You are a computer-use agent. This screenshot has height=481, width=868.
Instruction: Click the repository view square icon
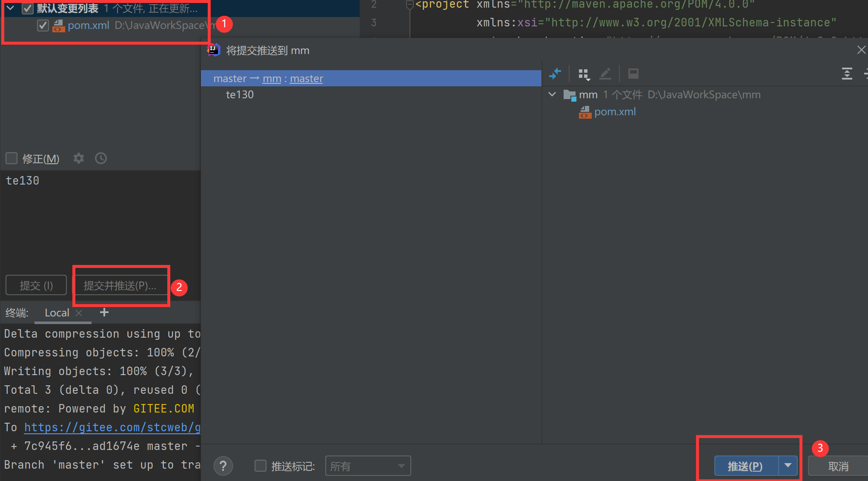click(x=633, y=74)
